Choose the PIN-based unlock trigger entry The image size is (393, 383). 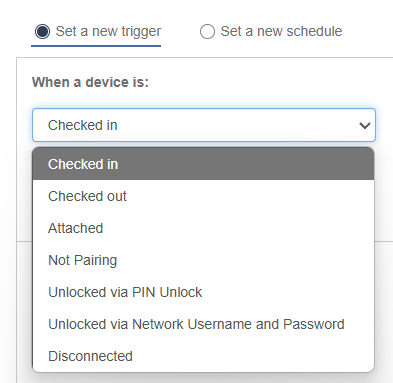click(x=203, y=292)
